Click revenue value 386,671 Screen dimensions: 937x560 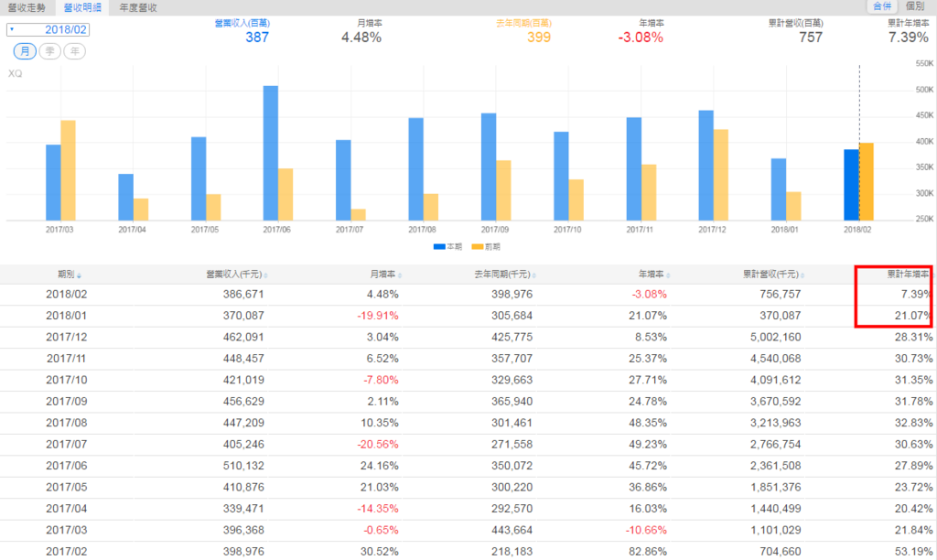coord(243,294)
